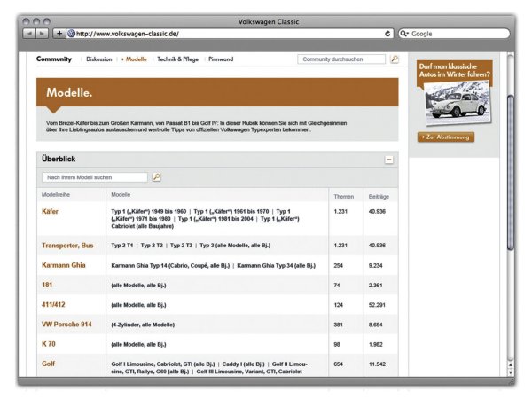Open the Käfer model series link
Viewport: 532px width, 399px height.
(50, 211)
